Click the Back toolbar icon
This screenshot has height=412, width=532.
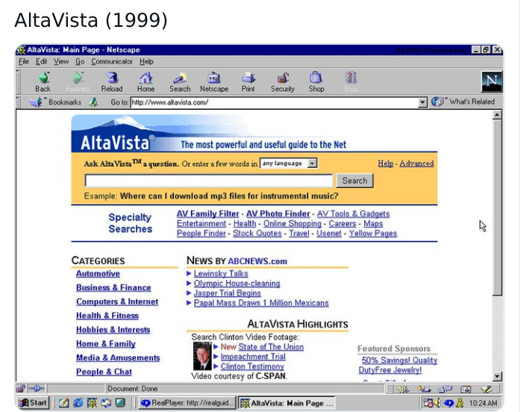(44, 78)
